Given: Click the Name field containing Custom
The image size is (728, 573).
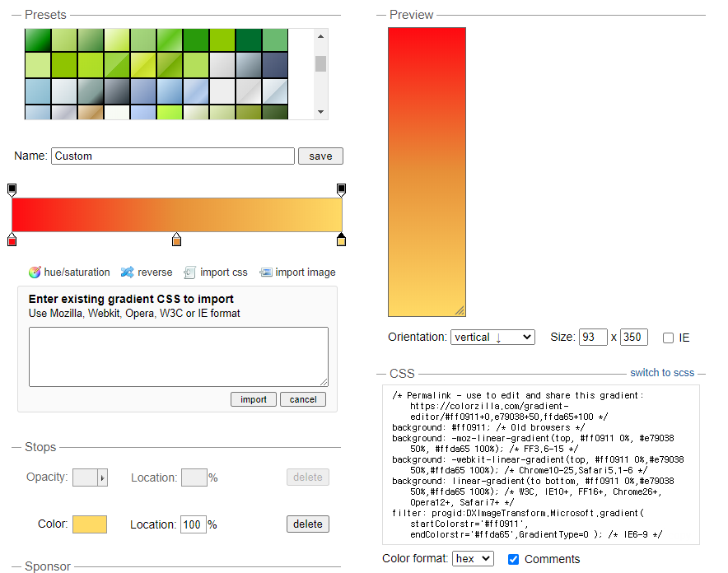Looking at the screenshot, I should point(173,156).
